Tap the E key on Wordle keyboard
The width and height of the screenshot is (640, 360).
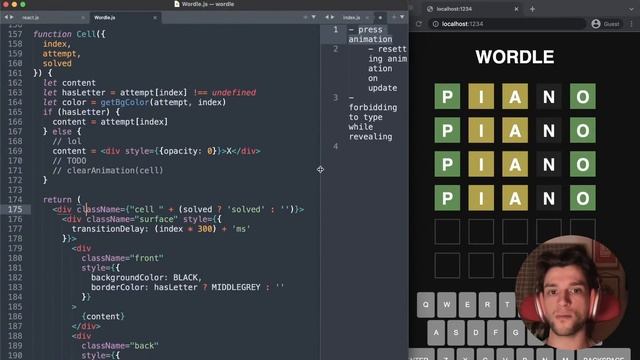(x=467, y=304)
